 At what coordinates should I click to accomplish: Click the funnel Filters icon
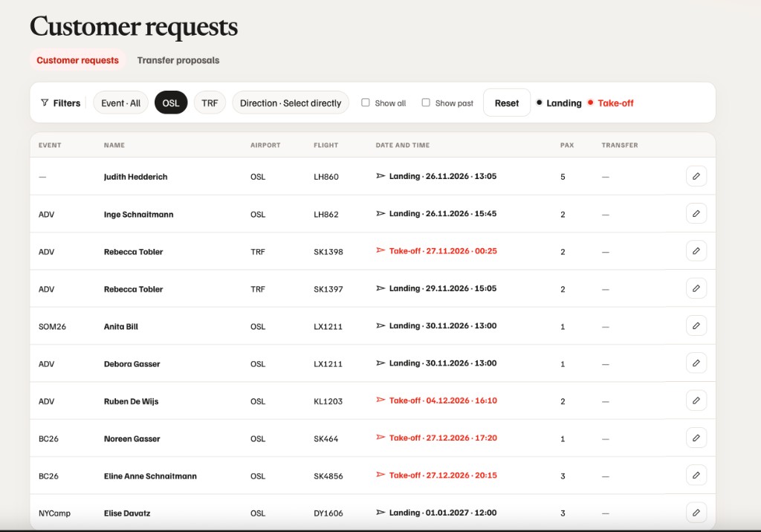[45, 103]
